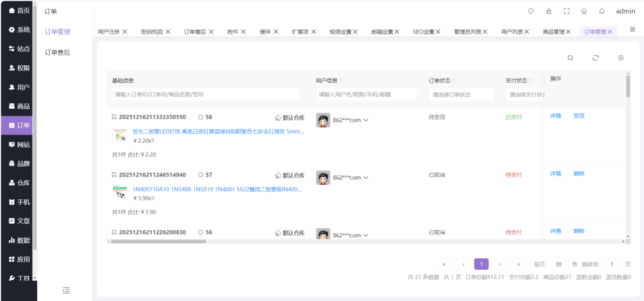Open 1N4007 diode product thumbnail
The image size is (644, 301).
pos(120,194)
